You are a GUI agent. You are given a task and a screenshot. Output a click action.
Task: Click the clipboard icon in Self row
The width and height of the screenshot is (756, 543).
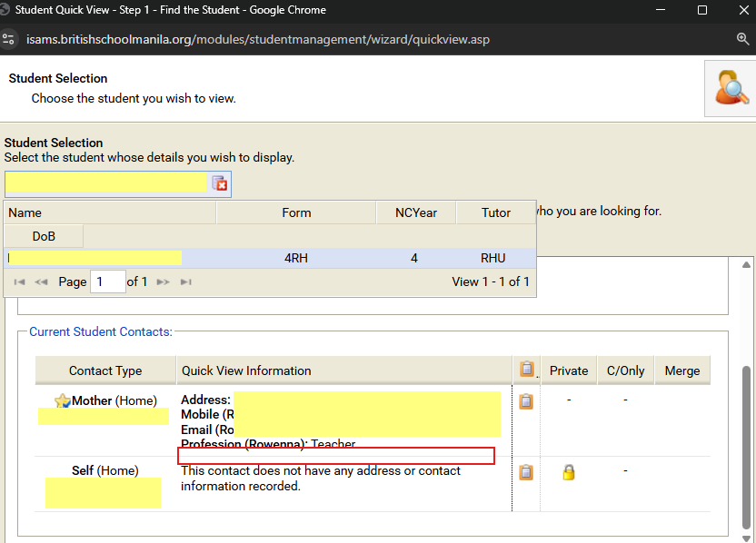526,472
